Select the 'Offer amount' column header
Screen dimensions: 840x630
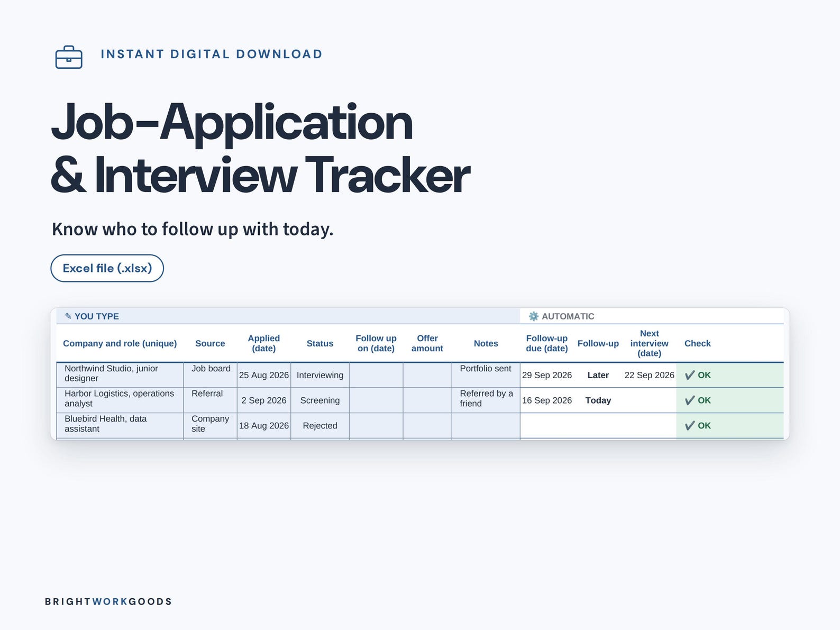427,343
